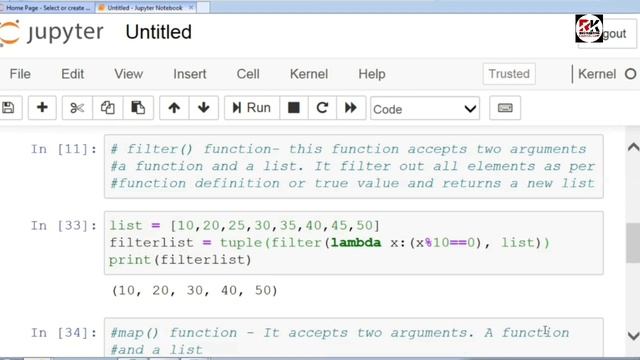Open the Edit menu

coord(73,74)
